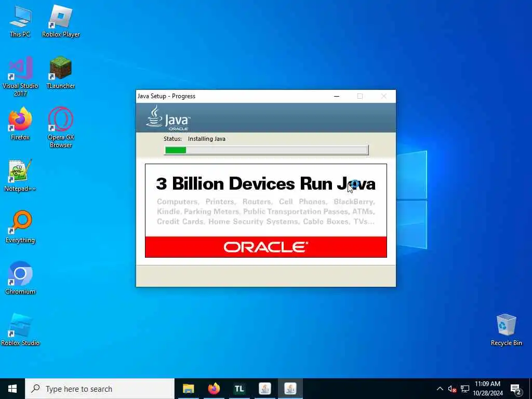The height and width of the screenshot is (399, 532).
Task: Switch to Firefox in taskbar
Action: tap(214, 389)
